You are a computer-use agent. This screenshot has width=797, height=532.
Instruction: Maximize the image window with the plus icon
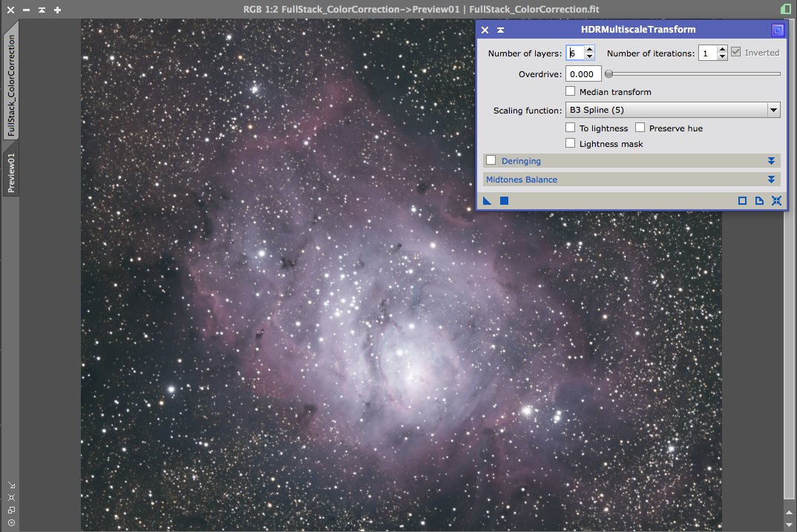click(x=57, y=10)
